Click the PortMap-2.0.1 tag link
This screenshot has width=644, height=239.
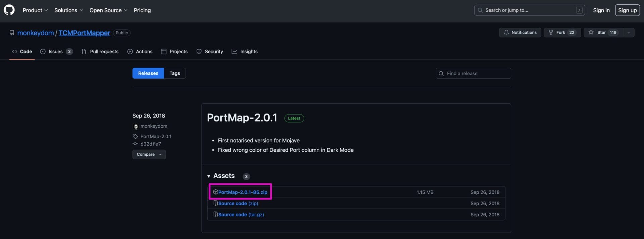pos(156,137)
